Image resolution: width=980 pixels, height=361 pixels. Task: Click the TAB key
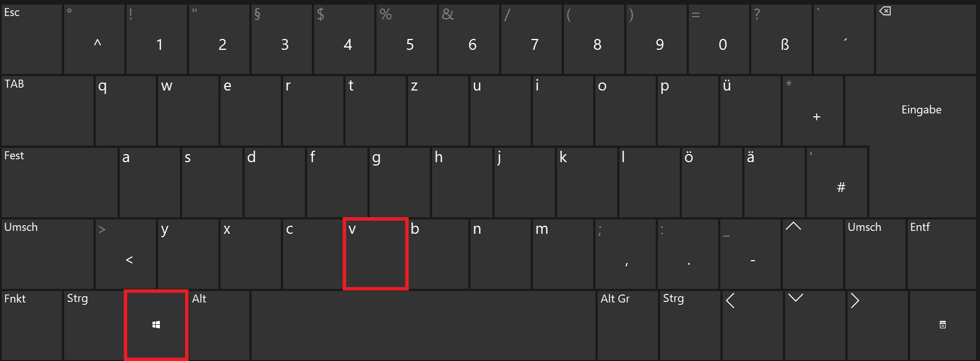47,111
